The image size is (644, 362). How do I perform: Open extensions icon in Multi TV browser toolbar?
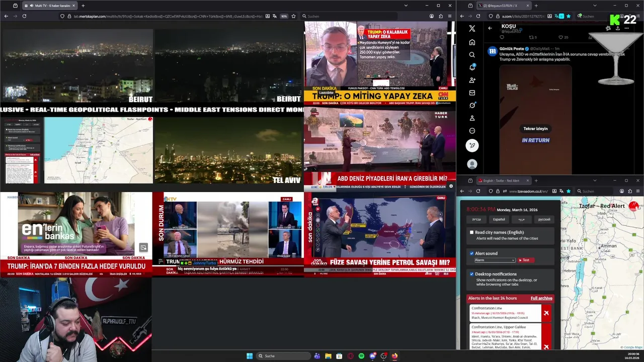pos(441,16)
